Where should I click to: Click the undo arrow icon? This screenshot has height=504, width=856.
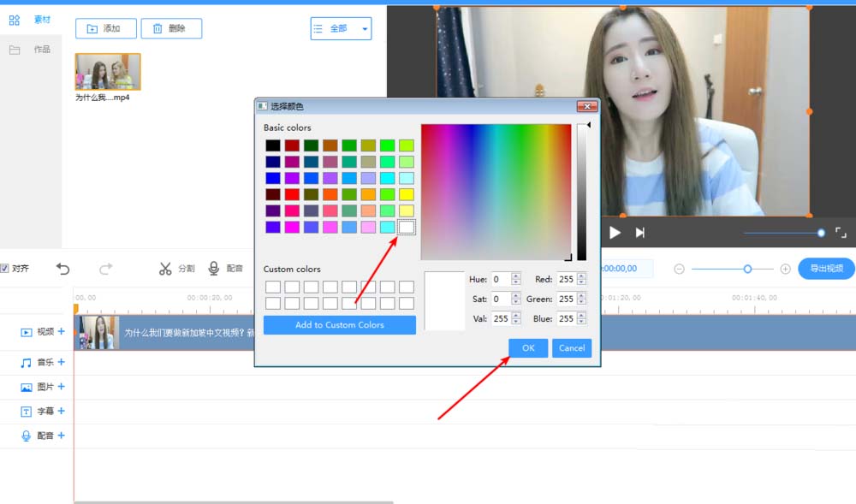click(63, 269)
